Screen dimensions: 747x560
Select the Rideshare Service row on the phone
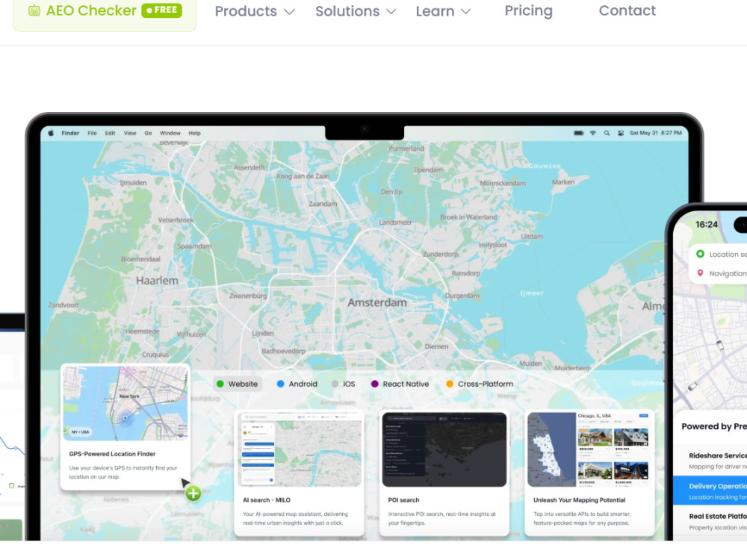(710, 461)
